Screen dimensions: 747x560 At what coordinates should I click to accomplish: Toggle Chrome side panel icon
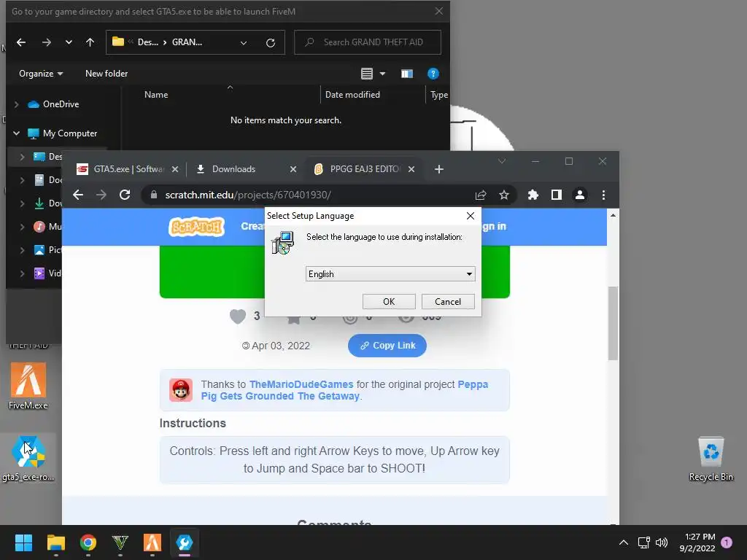pyautogui.click(x=556, y=195)
